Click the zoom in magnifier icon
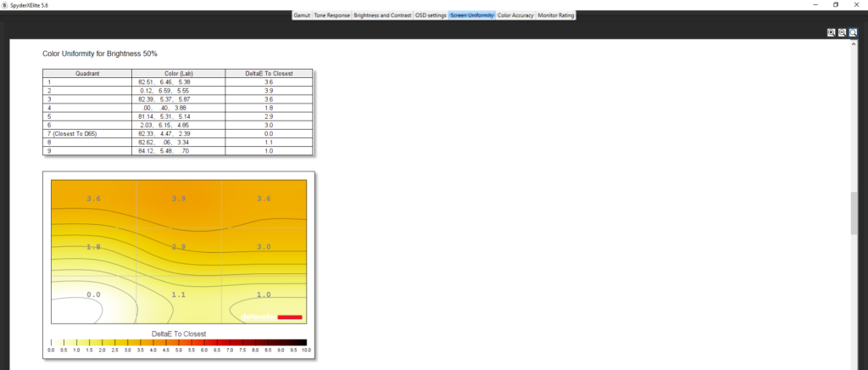 pyautogui.click(x=832, y=32)
